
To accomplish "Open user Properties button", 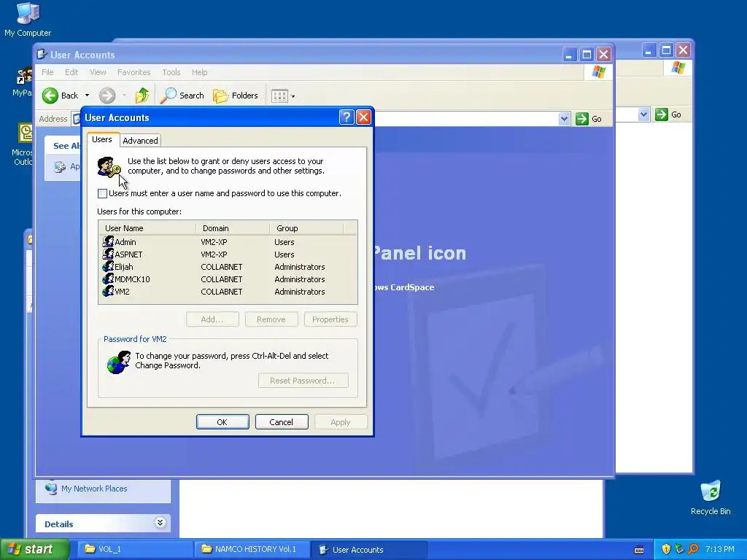I will 330,319.
